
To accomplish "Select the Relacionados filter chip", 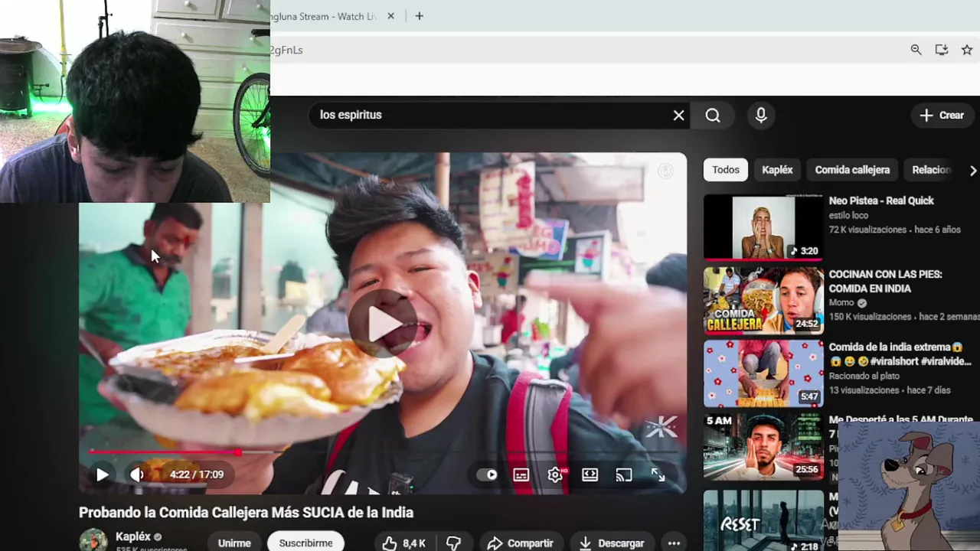I will tap(931, 170).
